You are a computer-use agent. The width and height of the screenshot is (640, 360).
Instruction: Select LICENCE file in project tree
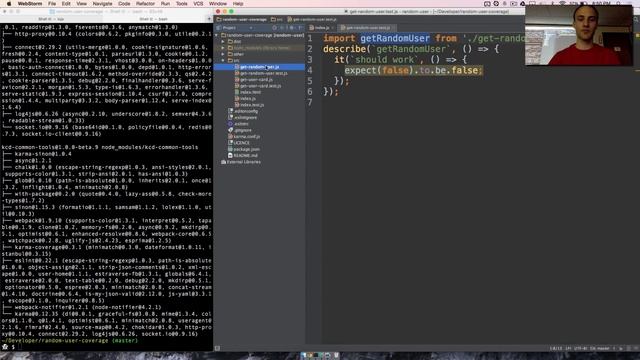[x=242, y=143]
